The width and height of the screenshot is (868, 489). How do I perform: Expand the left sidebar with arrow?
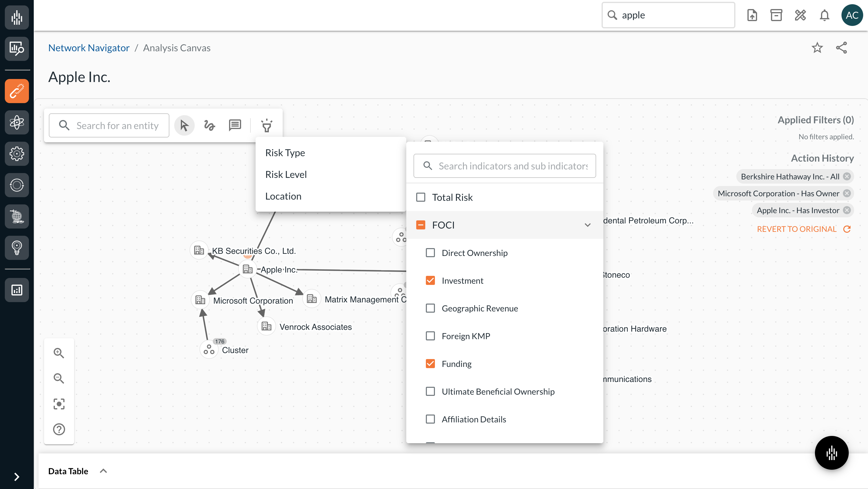(17, 477)
